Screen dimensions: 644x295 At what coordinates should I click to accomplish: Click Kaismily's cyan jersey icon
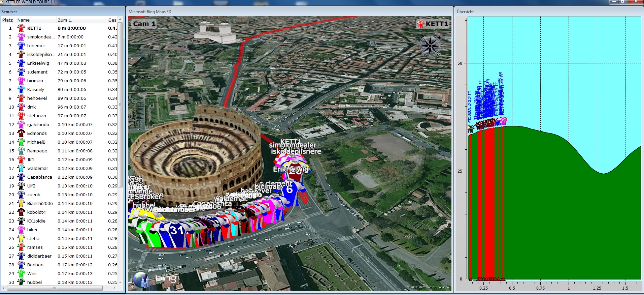point(21,90)
